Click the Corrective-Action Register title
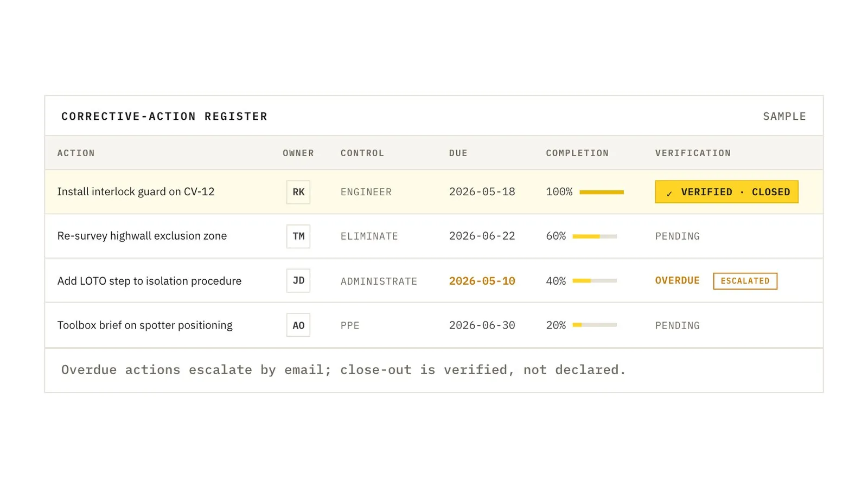868x488 pixels. tap(164, 116)
